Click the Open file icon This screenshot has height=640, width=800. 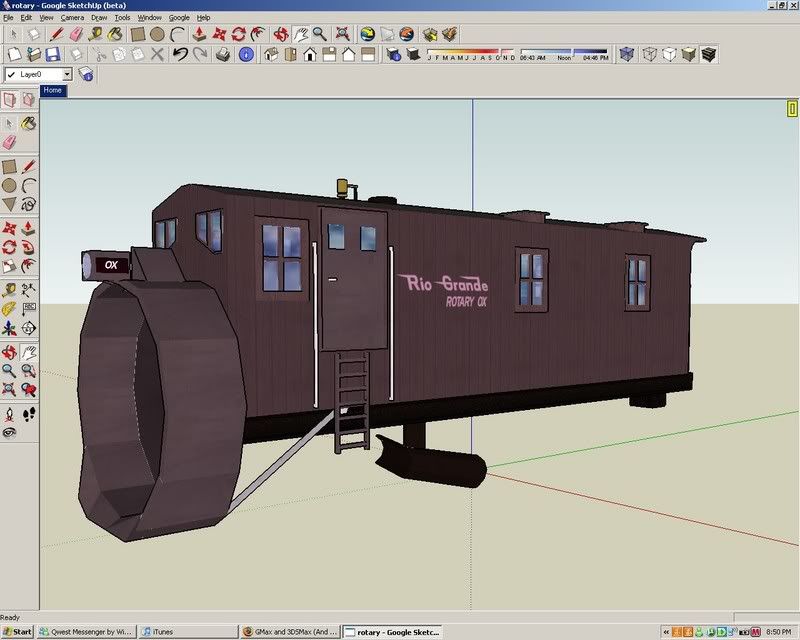[x=34, y=54]
